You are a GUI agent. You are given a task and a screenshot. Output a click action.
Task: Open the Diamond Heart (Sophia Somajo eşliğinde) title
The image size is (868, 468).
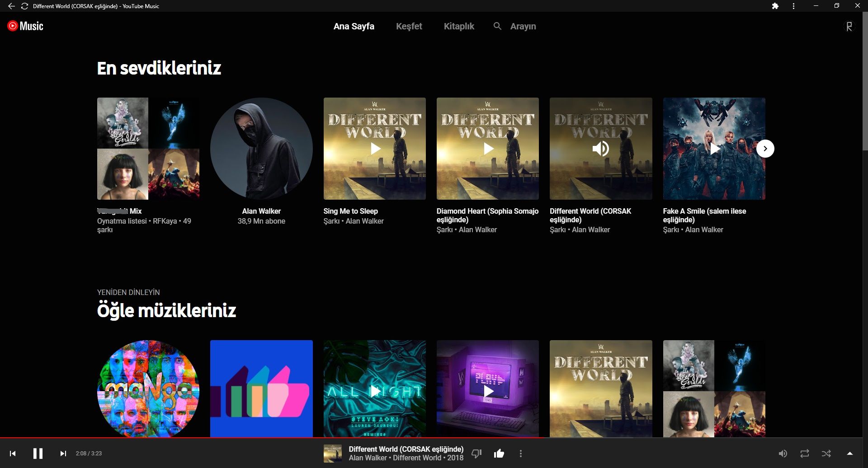[488, 215]
